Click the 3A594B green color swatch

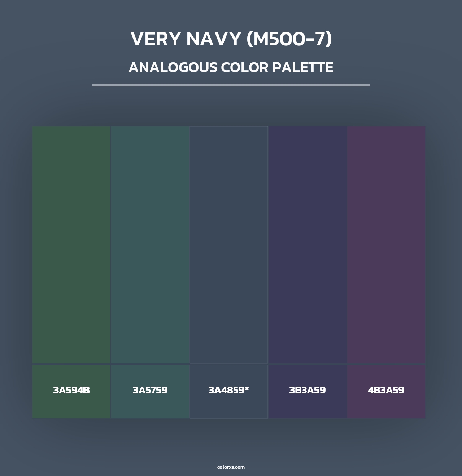click(x=71, y=245)
